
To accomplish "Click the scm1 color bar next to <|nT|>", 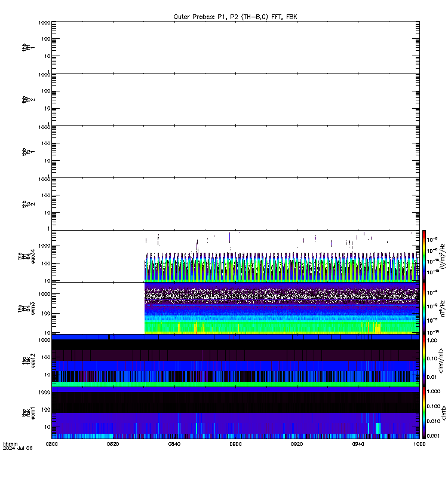I will click(x=424, y=413).
